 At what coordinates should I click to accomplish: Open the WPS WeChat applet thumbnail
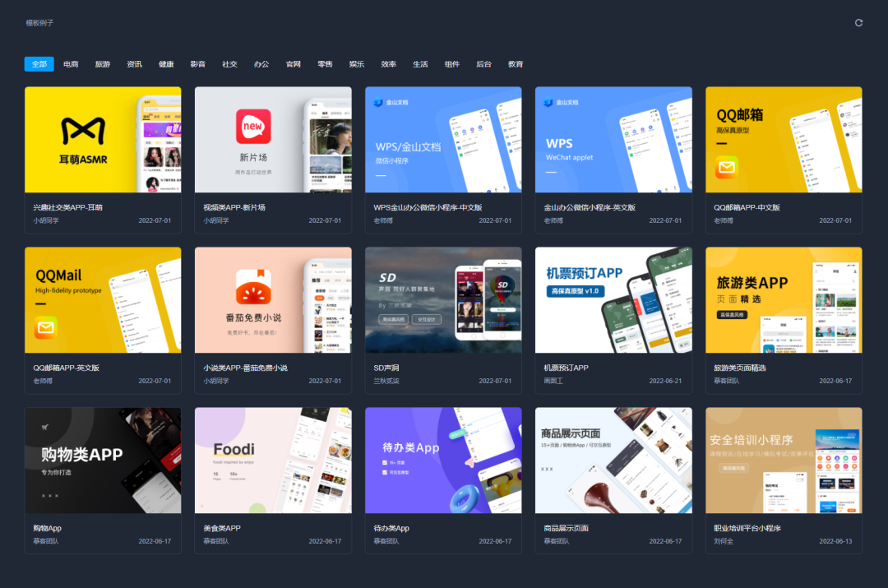(x=613, y=139)
